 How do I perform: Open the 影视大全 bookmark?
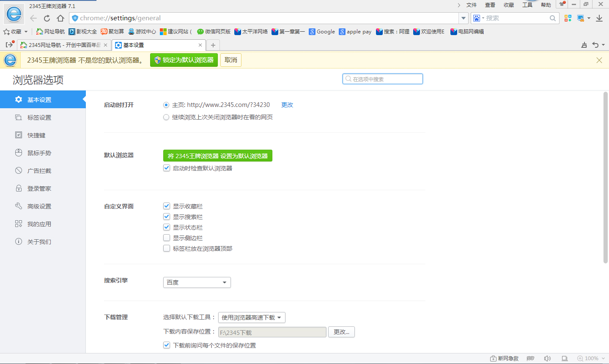[x=82, y=32]
